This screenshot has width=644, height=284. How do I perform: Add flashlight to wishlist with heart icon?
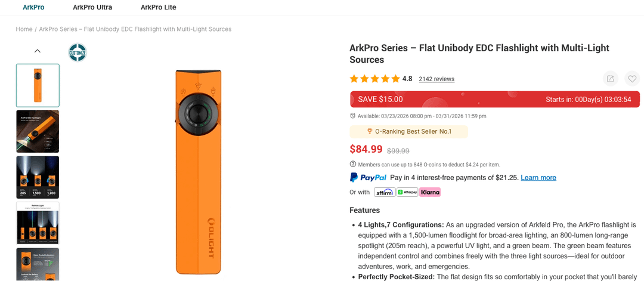click(x=631, y=79)
